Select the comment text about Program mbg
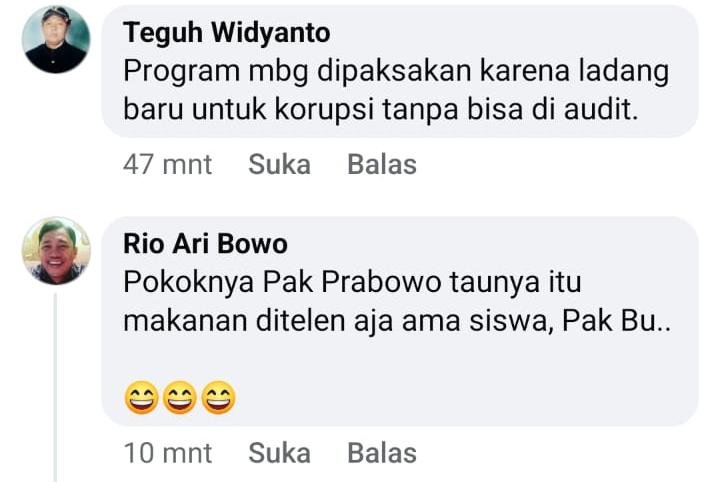This screenshot has width=720, height=482. [396, 91]
